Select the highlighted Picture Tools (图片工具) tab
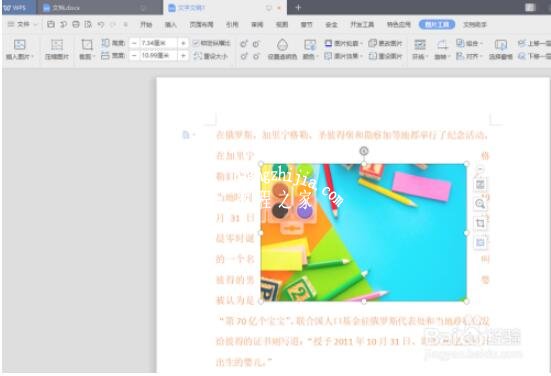 (437, 24)
